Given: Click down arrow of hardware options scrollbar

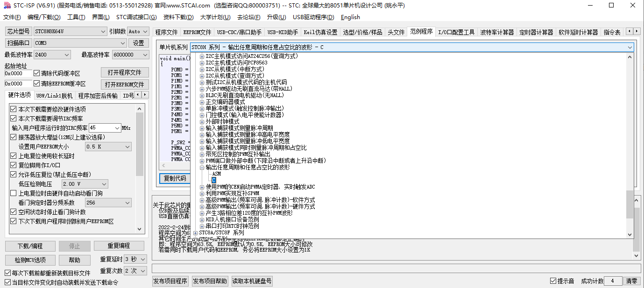Looking at the screenshot, I should point(140,229).
